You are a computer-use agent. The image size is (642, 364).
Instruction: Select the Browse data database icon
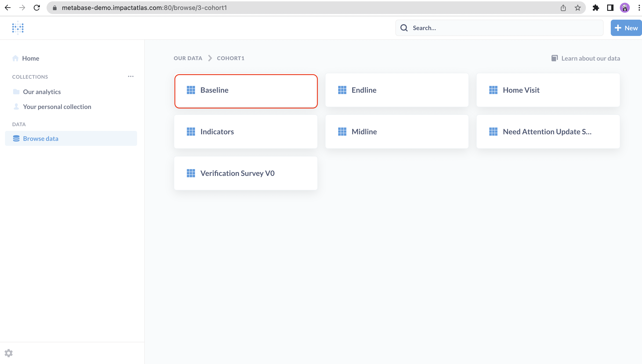pos(16,138)
